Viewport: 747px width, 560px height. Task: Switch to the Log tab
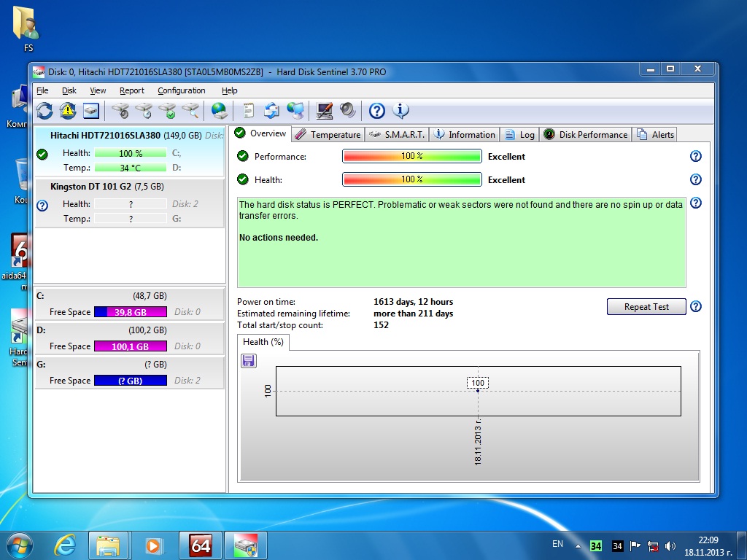(519, 135)
